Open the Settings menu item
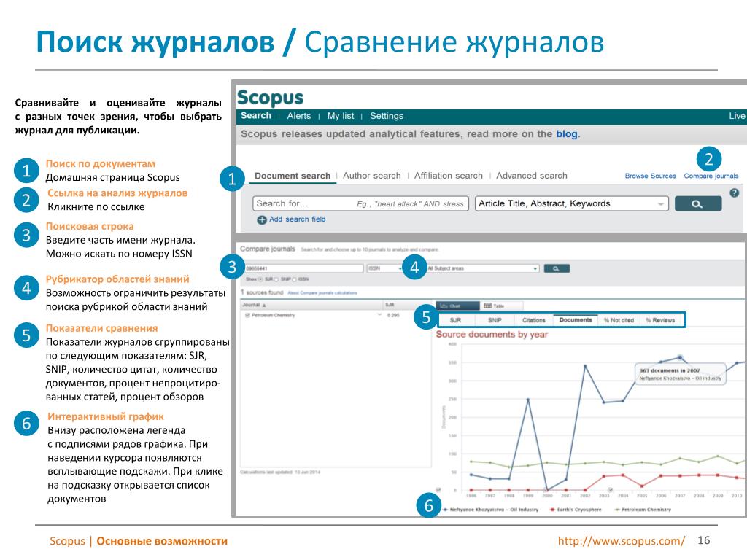The image size is (747, 560). point(387,116)
